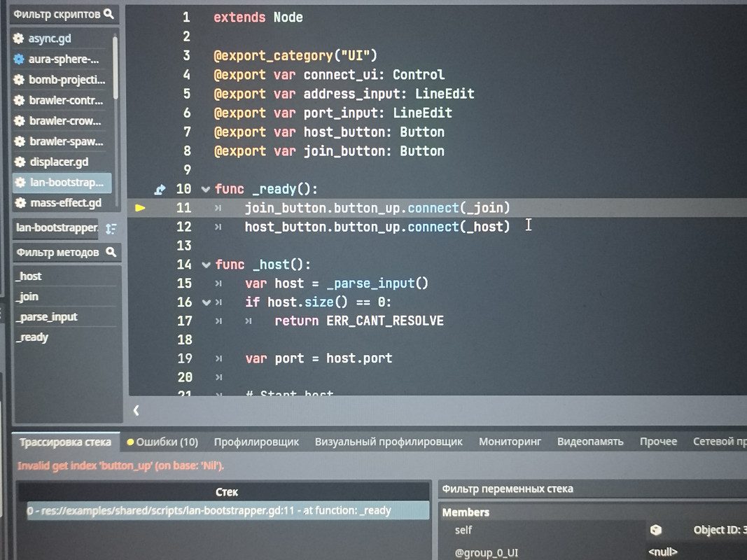This screenshot has height=560, width=747.
Task: Click the object icon beside self member
Action: pos(655,530)
